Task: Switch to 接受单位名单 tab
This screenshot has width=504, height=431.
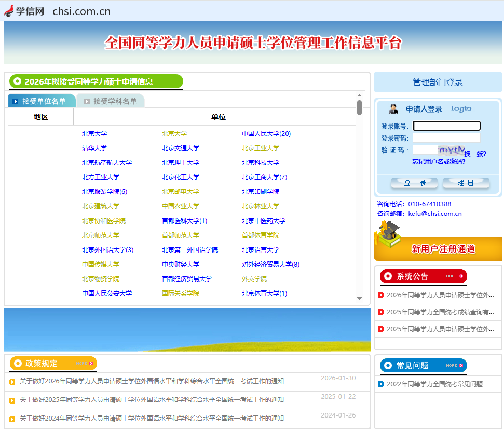Action: (42, 101)
